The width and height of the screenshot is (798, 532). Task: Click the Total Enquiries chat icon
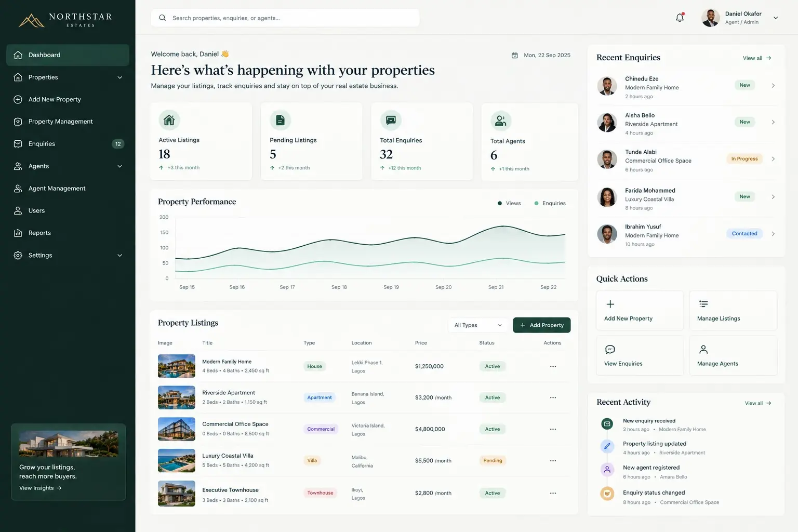[x=391, y=121]
